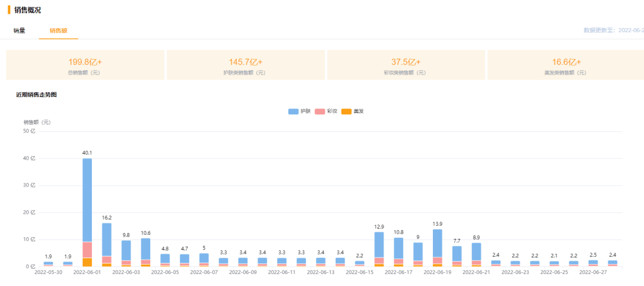Click the bar labeled 12.9

(379, 250)
